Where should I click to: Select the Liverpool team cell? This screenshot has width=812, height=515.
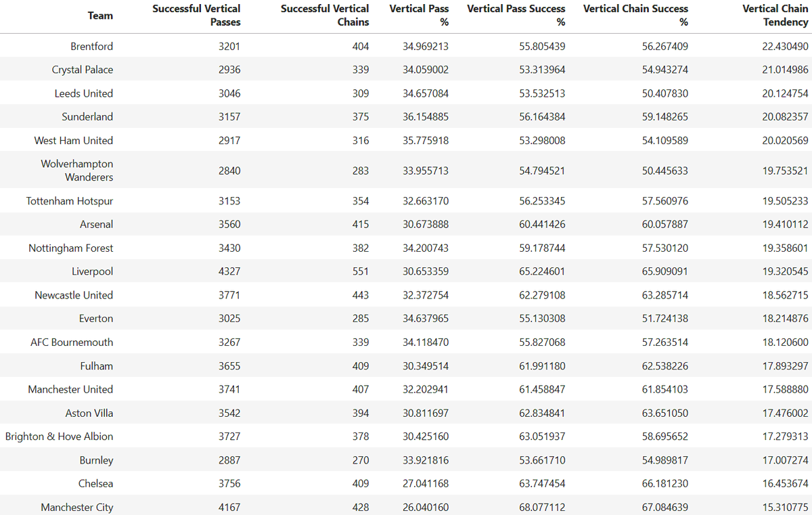tap(93, 271)
